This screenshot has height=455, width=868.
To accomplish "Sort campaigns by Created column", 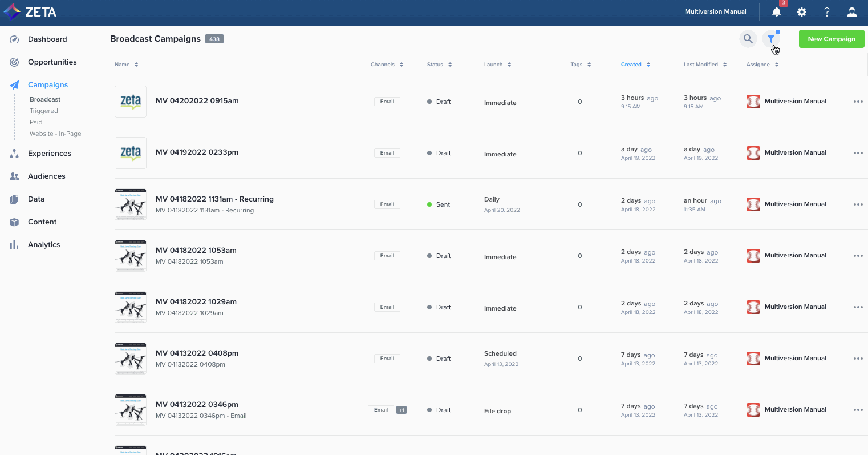I will pyautogui.click(x=635, y=65).
